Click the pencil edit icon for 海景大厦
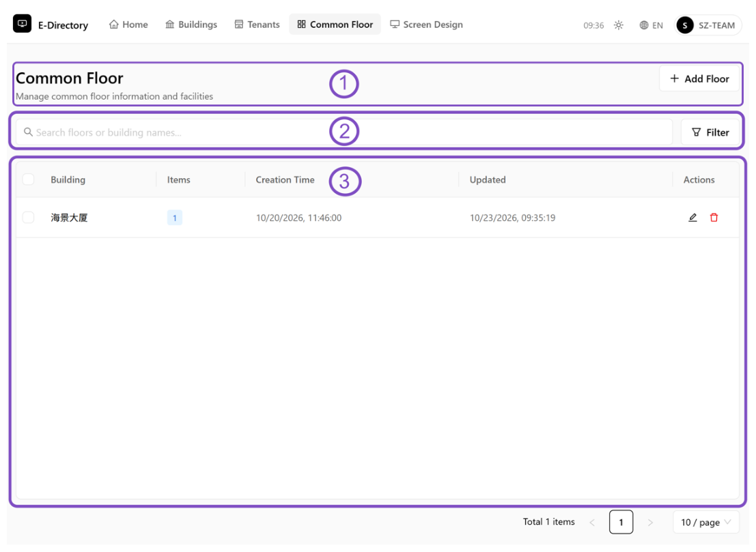Screen dimensions: 756x552 692,218
